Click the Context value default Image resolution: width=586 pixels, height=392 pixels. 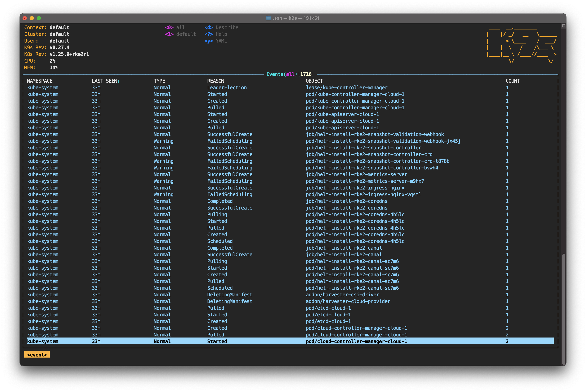pyautogui.click(x=59, y=27)
